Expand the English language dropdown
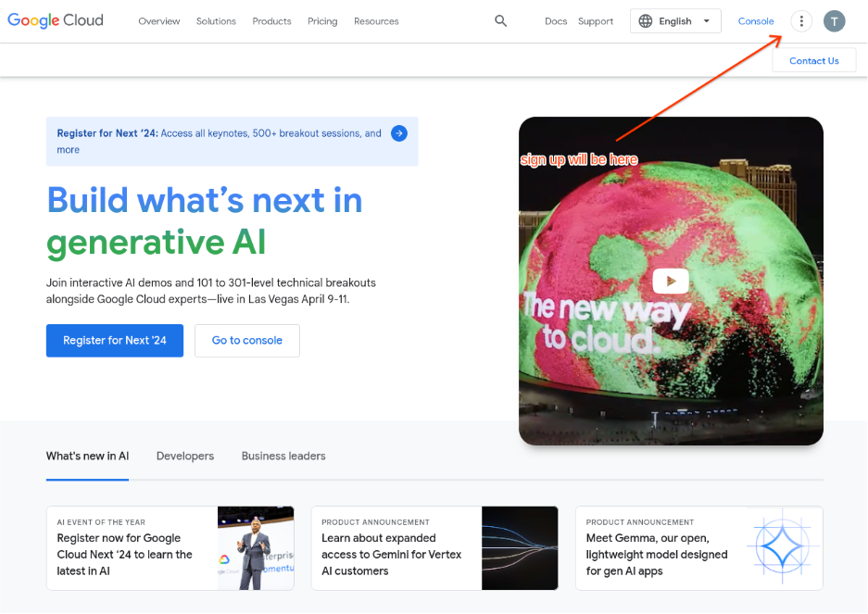868x614 pixels. (x=706, y=21)
